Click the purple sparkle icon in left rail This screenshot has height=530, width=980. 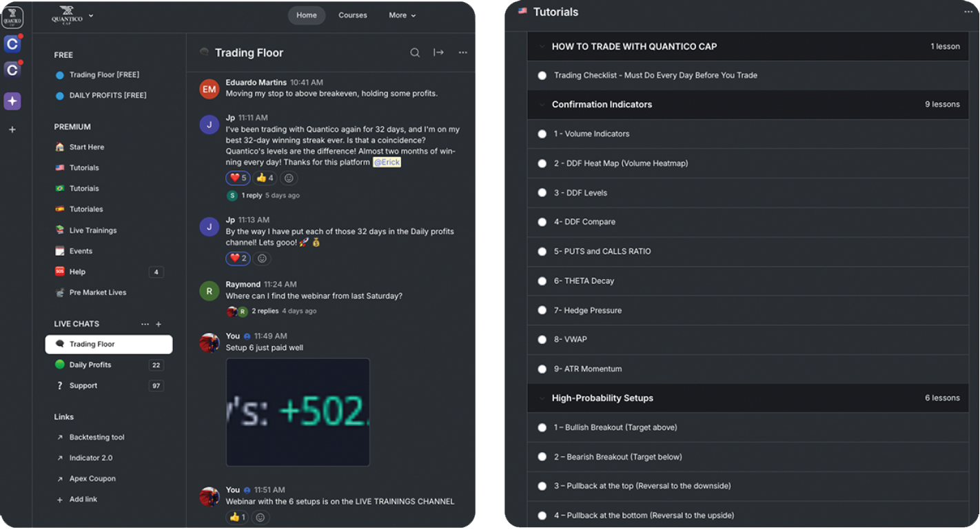coord(12,101)
